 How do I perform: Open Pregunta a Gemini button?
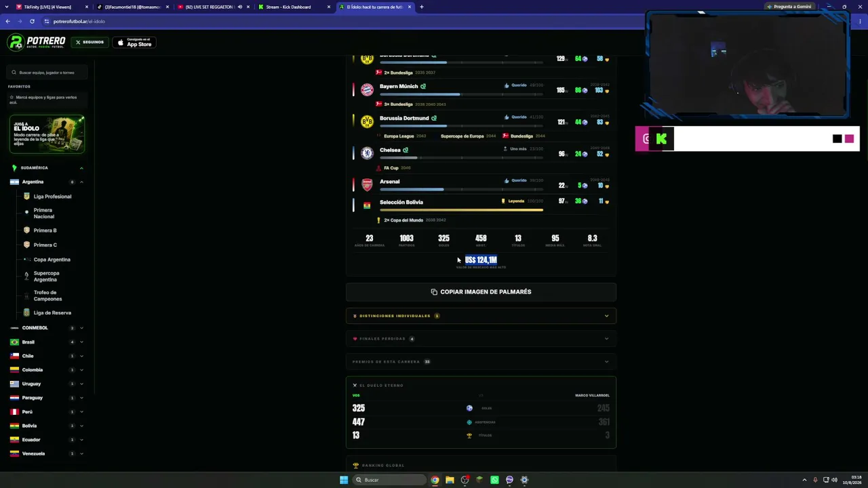click(789, 7)
